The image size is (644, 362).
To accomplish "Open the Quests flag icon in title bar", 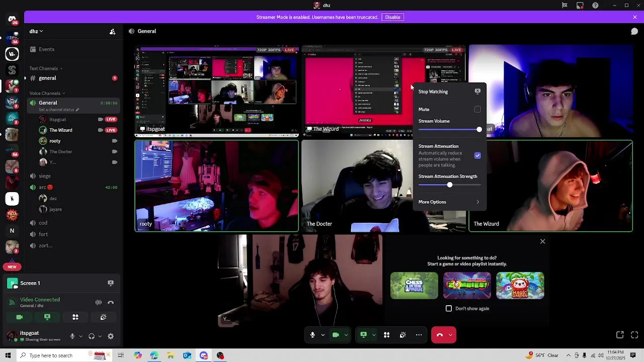I will coord(565,6).
